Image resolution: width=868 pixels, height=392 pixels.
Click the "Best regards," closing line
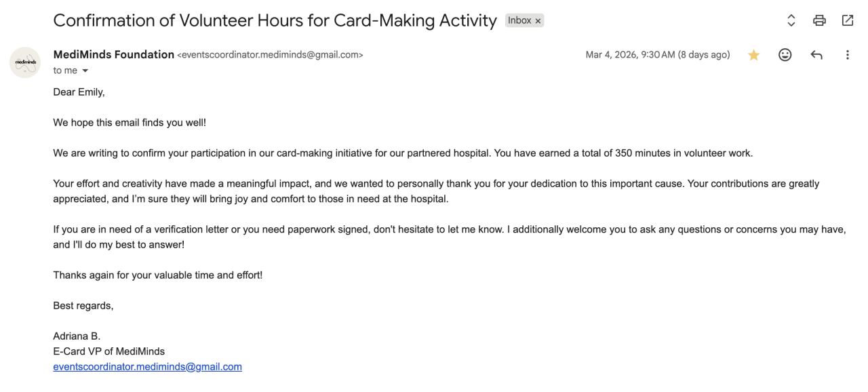coord(83,306)
